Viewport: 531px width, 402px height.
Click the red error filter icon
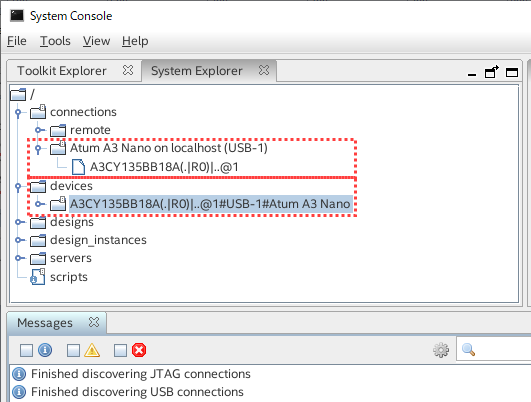click(x=139, y=350)
